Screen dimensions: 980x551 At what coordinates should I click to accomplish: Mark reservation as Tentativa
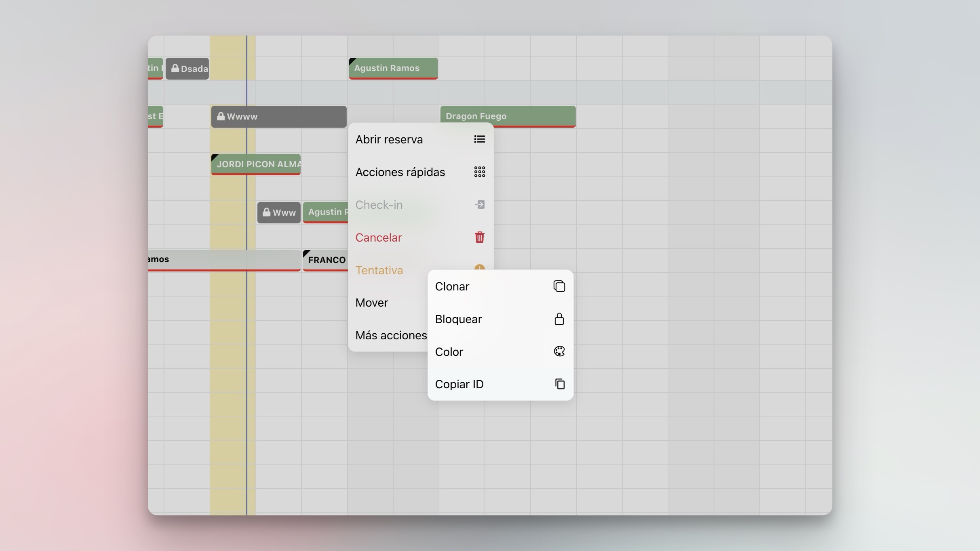coord(379,270)
